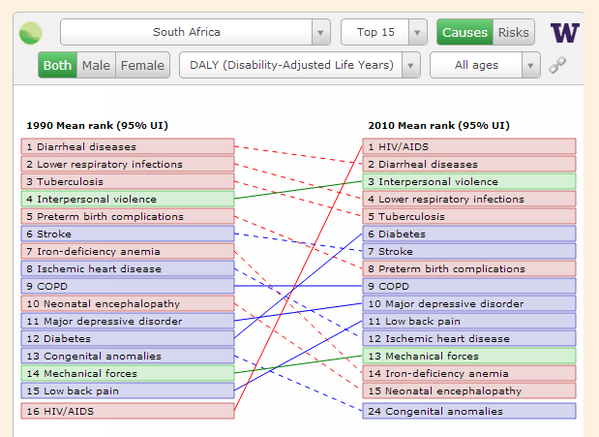
Task: Select 24 Congenital anomalies in 2010 column
Action: 469,411
